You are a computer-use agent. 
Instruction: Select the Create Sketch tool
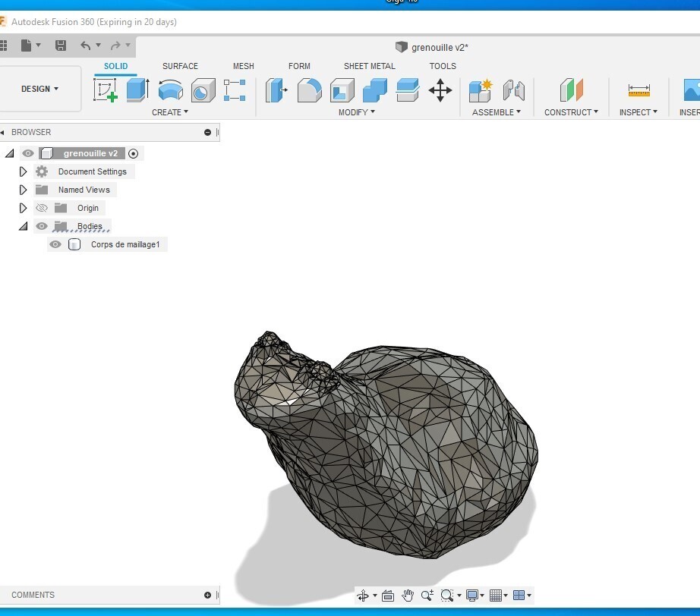[x=106, y=90]
